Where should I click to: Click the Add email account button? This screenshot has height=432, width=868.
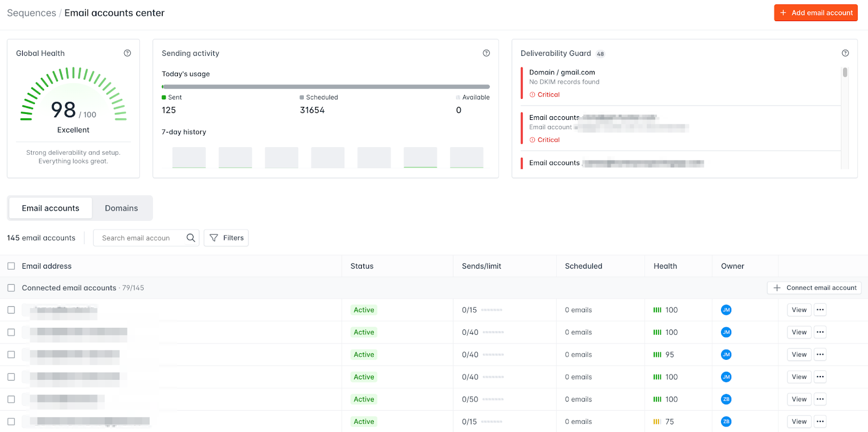point(815,13)
